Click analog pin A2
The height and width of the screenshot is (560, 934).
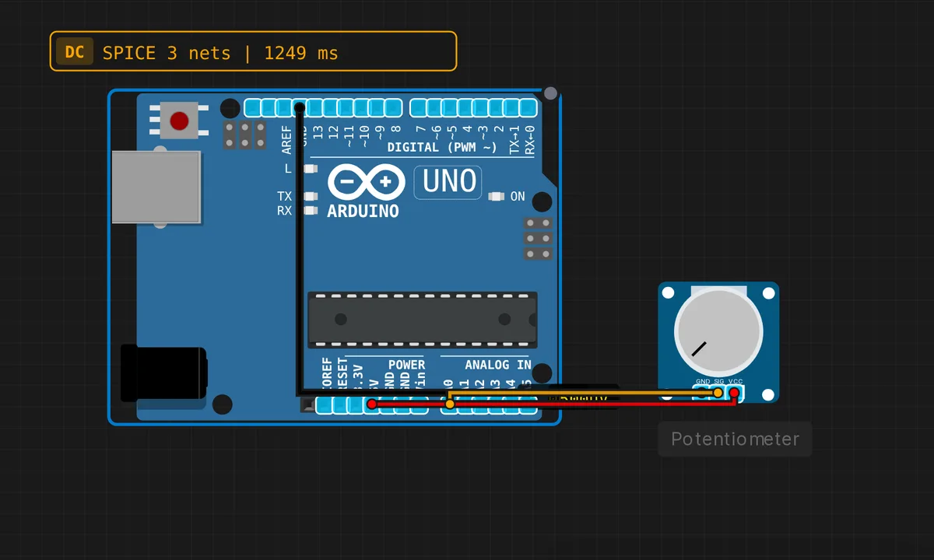pos(481,404)
